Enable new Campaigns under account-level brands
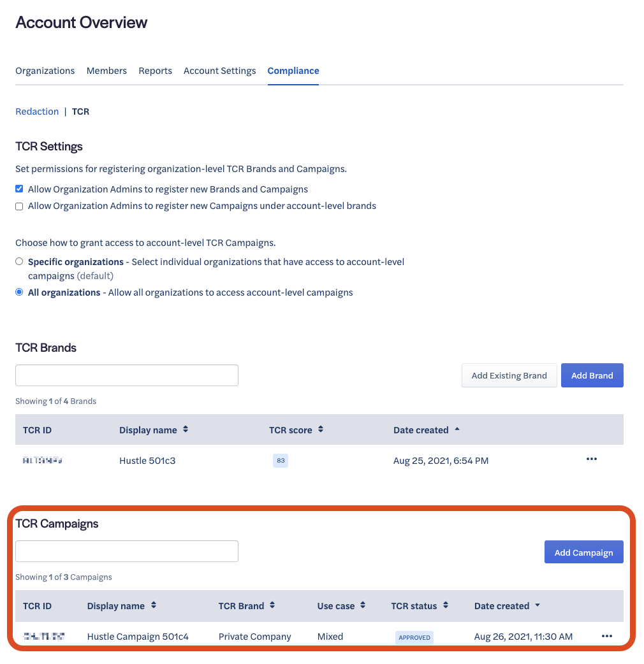This screenshot has width=644, height=664. tap(19, 206)
